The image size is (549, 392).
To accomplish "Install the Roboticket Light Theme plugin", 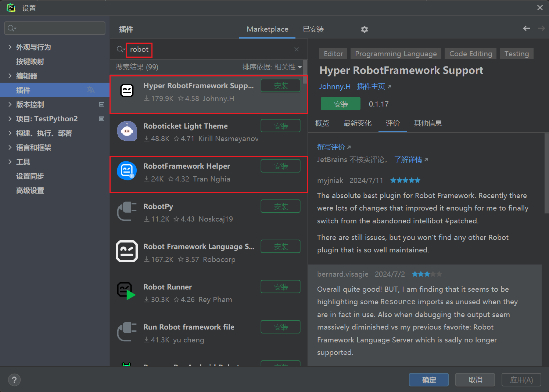I will point(281,126).
